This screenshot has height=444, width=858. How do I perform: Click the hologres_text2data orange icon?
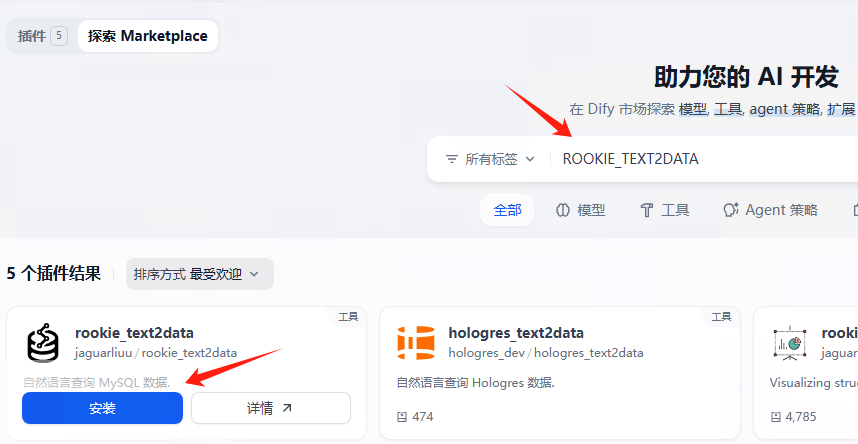(416, 343)
